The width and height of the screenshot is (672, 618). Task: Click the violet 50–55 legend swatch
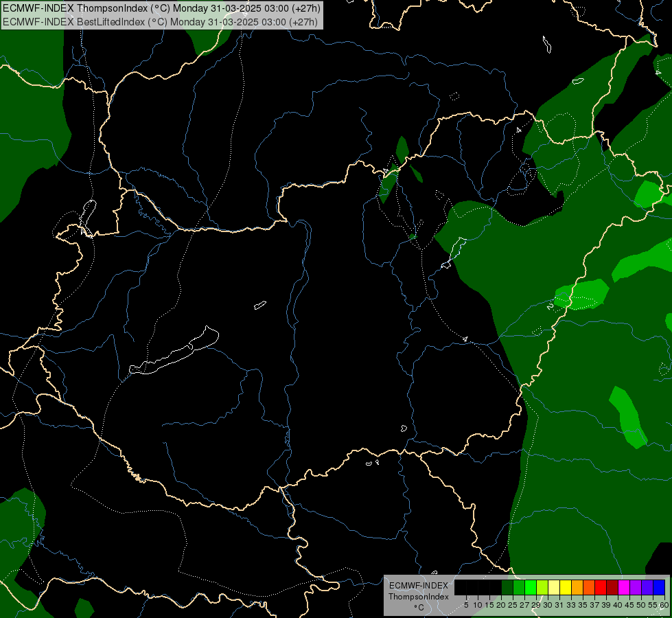pyautogui.click(x=647, y=587)
